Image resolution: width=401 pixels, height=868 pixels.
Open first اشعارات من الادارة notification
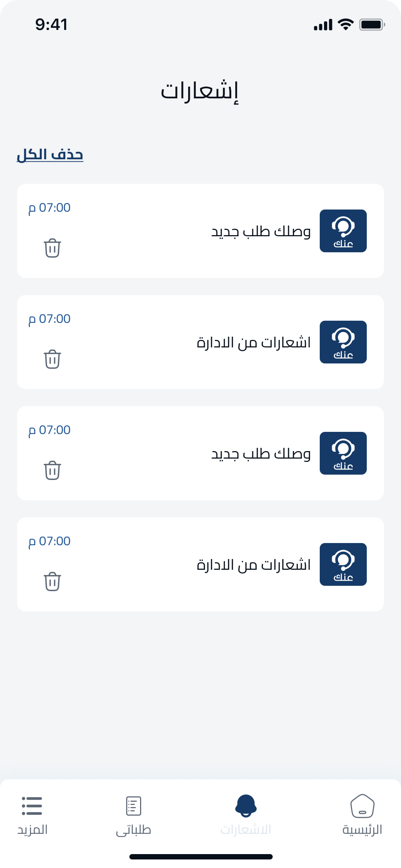(x=254, y=343)
